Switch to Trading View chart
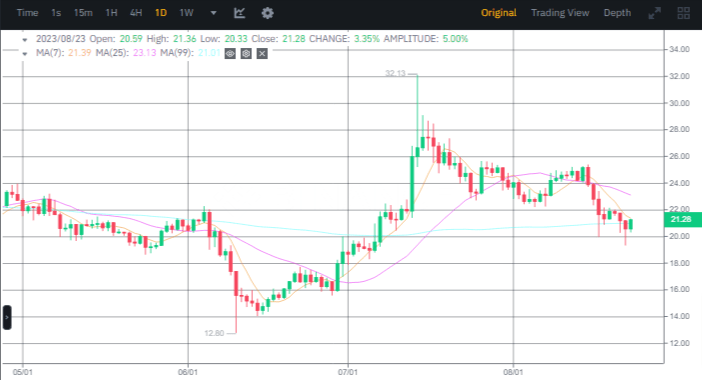This screenshot has height=380, width=702. pyautogui.click(x=560, y=13)
